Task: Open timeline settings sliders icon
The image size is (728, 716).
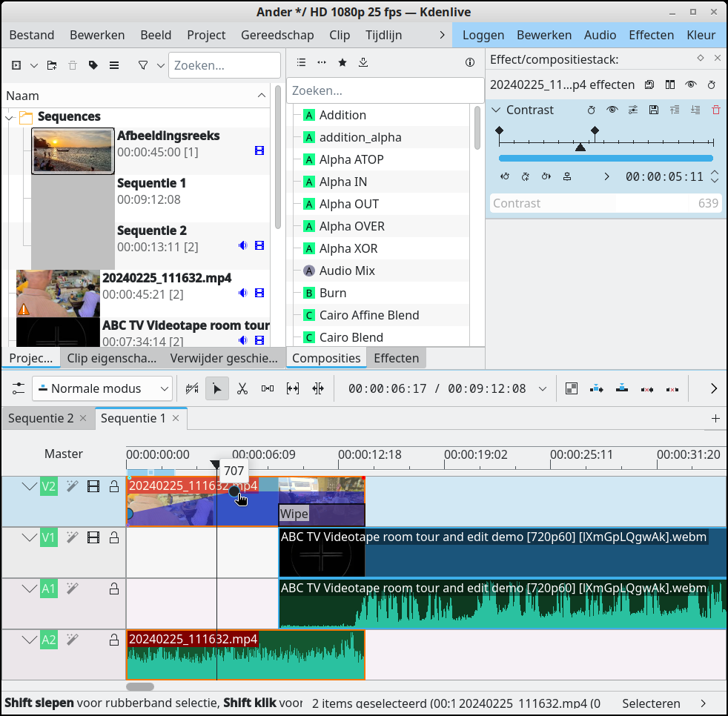Action: [x=18, y=388]
